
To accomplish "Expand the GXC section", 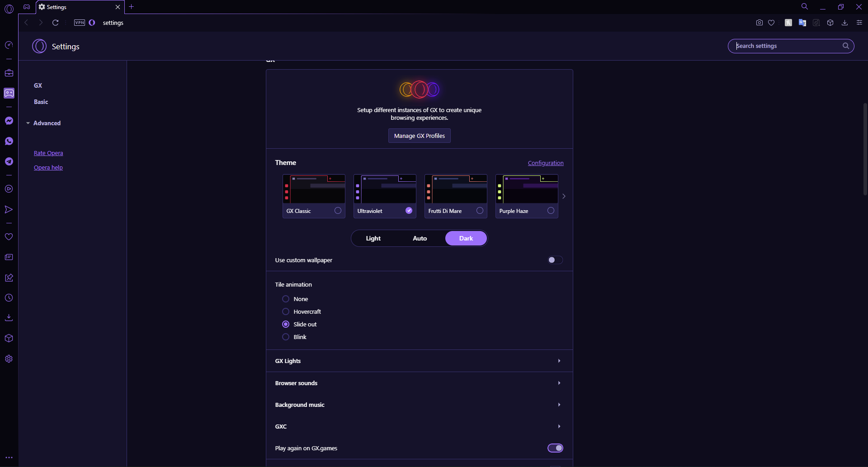I will pos(419,426).
